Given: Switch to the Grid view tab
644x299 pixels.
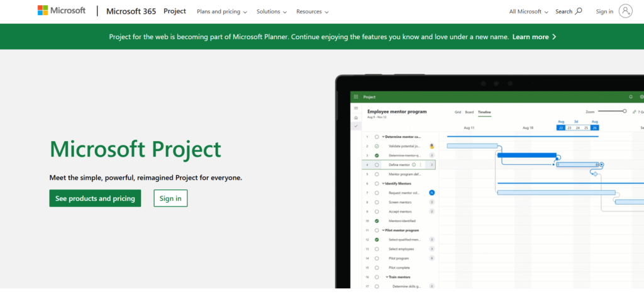Looking at the screenshot, I should pos(458,112).
